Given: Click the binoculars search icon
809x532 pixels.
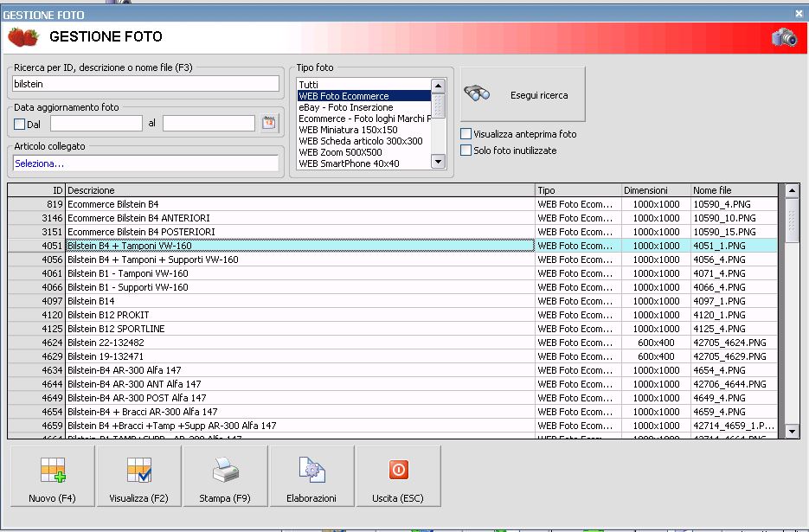Looking at the screenshot, I should (476, 94).
